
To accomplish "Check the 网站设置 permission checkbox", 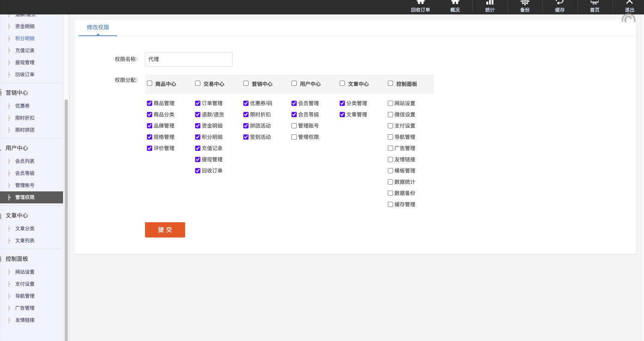I will [390, 104].
